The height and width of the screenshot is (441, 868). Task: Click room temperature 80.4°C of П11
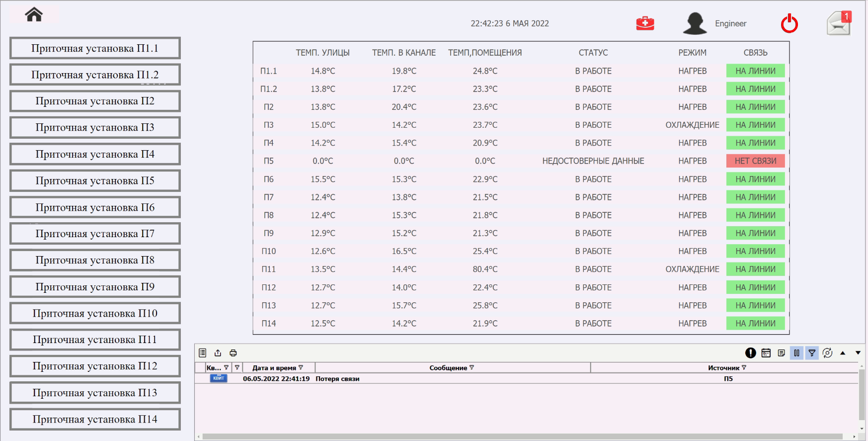(485, 269)
